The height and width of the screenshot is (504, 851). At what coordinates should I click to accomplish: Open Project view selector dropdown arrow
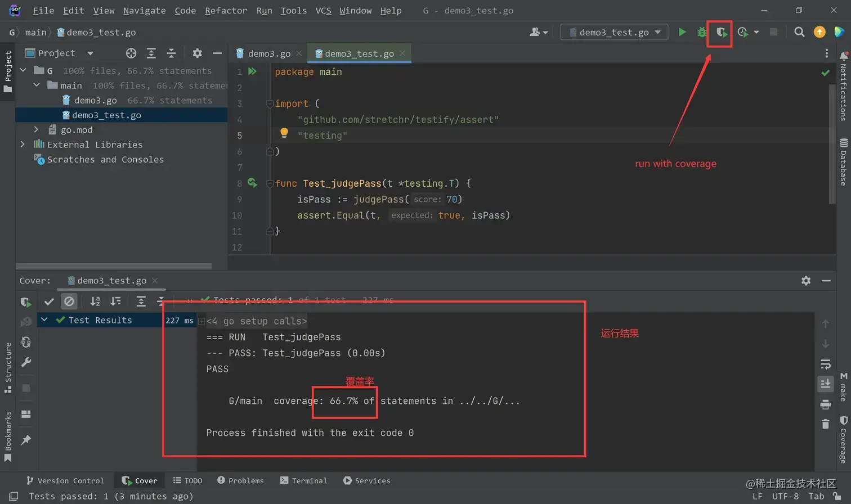point(90,53)
